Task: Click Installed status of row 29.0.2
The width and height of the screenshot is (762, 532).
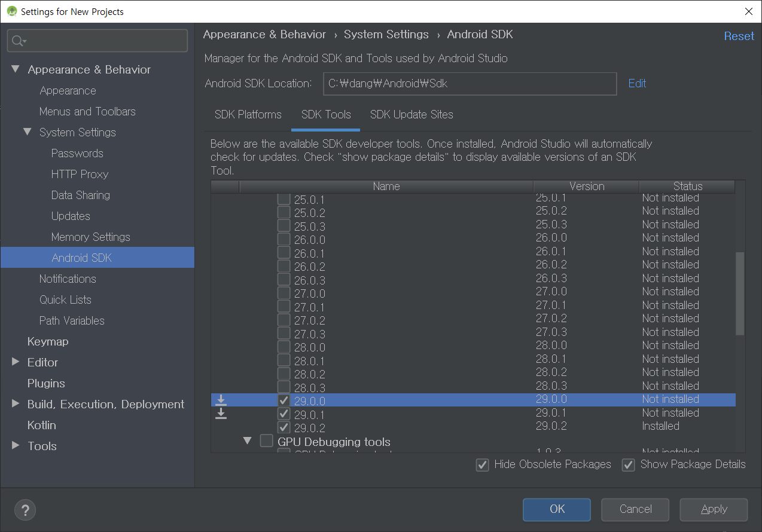Action: (660, 426)
